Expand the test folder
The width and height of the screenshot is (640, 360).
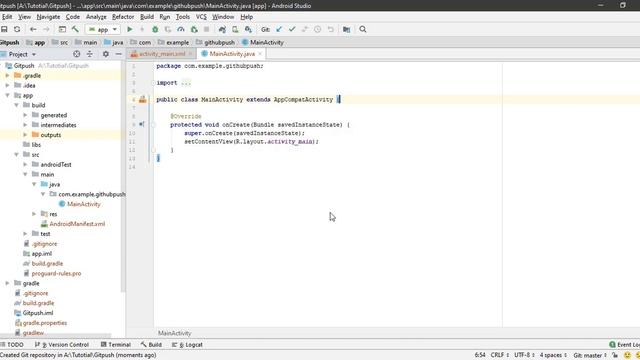click(25, 233)
